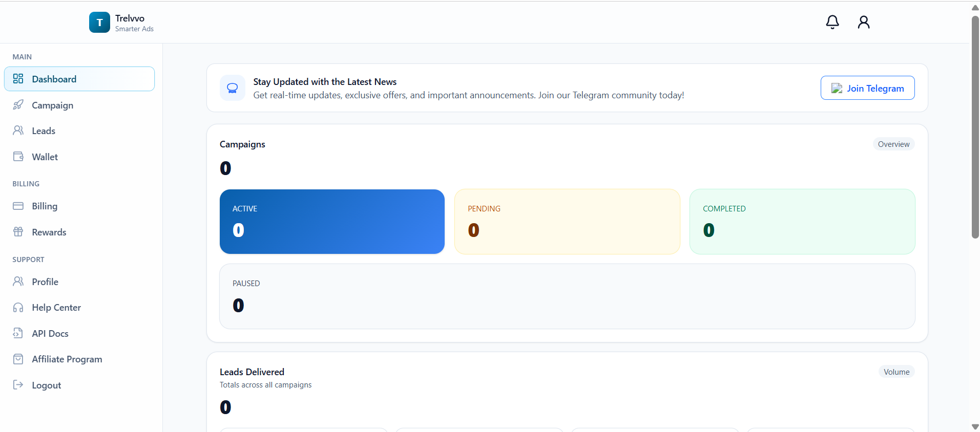The width and height of the screenshot is (980, 432).
Task: Select the Volume badge on Leads Delivered
Action: [x=896, y=372]
